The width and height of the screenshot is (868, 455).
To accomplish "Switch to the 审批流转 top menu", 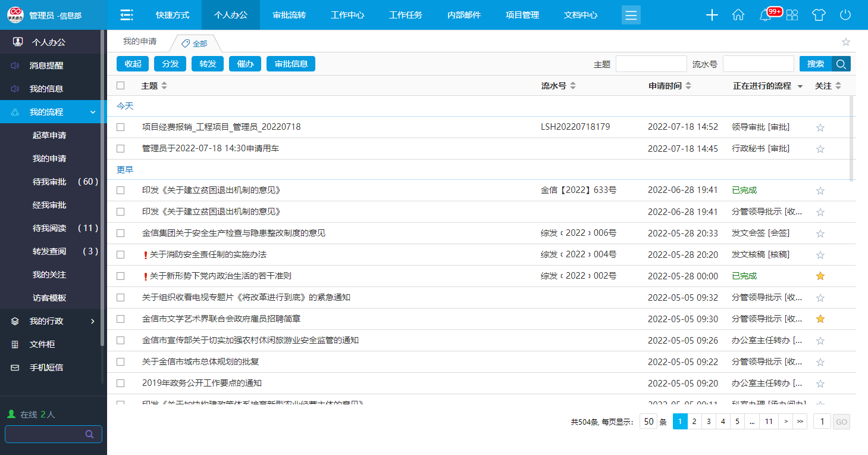I will [289, 15].
